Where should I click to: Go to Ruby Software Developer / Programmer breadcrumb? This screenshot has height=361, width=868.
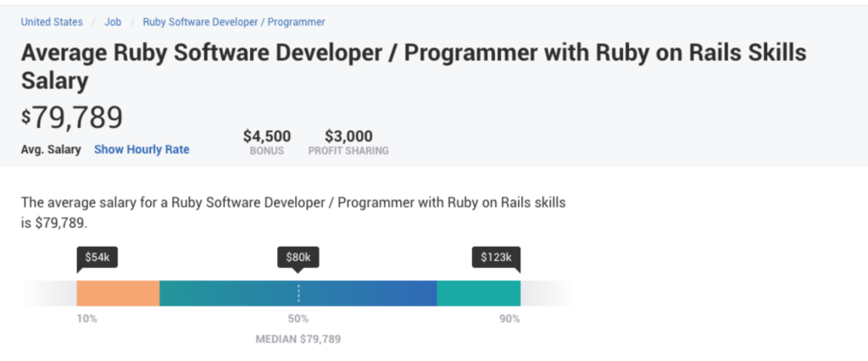(233, 22)
